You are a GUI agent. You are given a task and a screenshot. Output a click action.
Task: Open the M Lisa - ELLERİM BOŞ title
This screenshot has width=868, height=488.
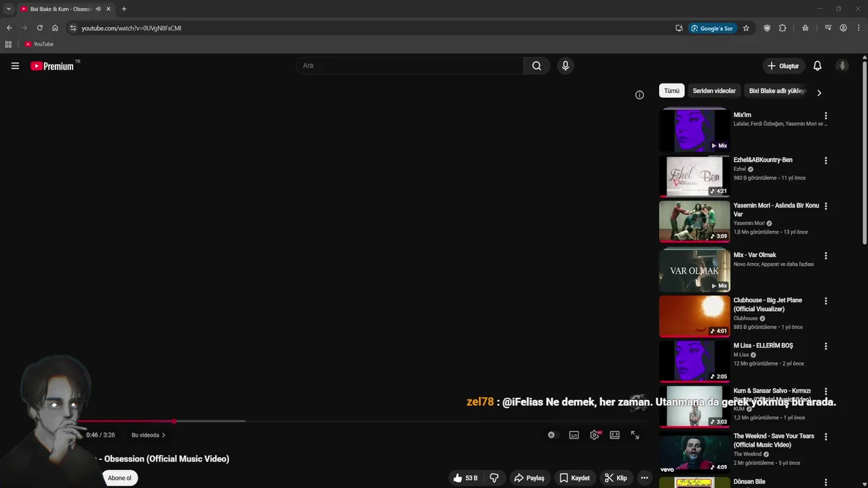pos(763,346)
